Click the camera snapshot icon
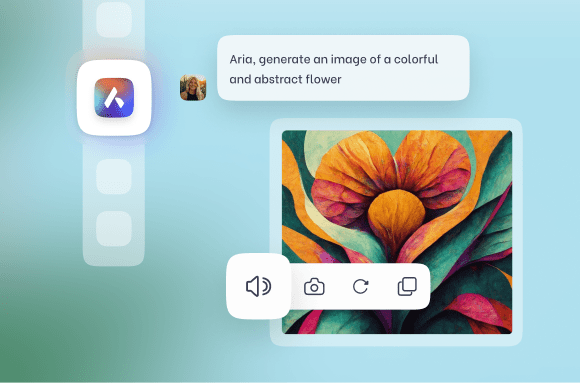Viewport: 580px width, 383px height. pos(314,286)
